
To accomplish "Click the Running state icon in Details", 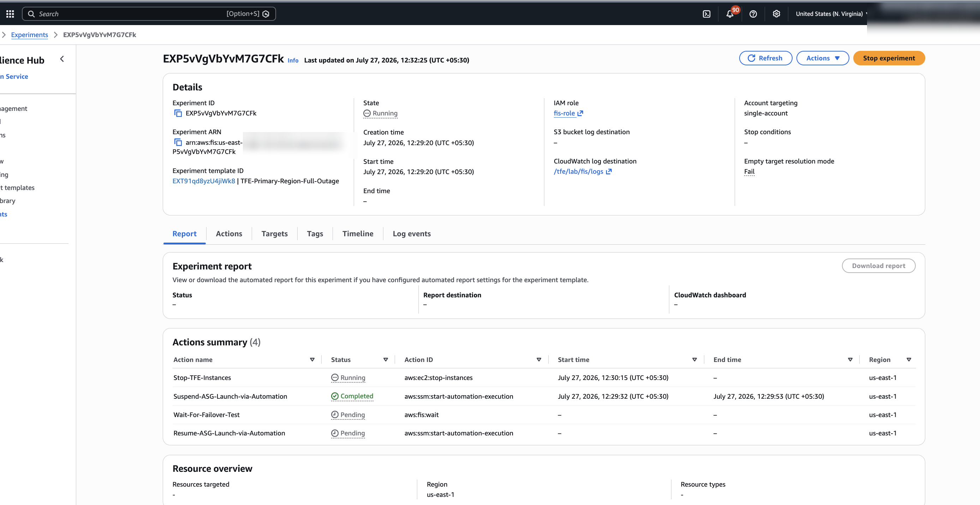I will coord(367,113).
